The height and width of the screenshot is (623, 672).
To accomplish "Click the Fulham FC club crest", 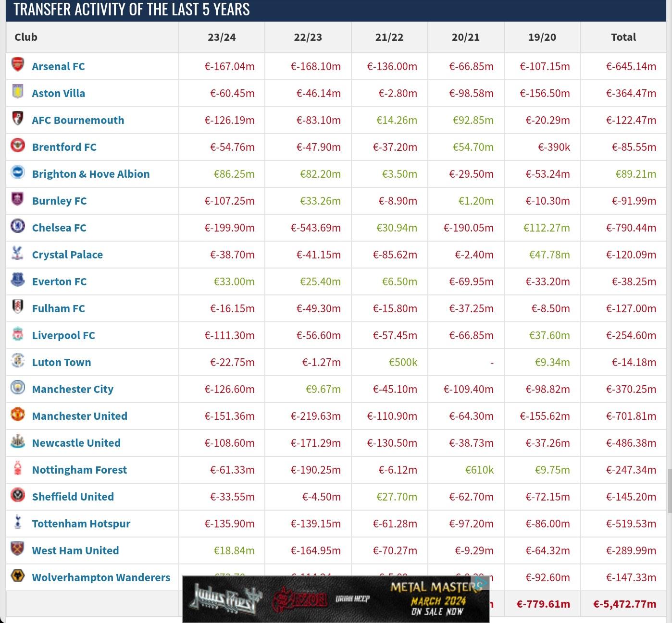I will pyautogui.click(x=18, y=306).
